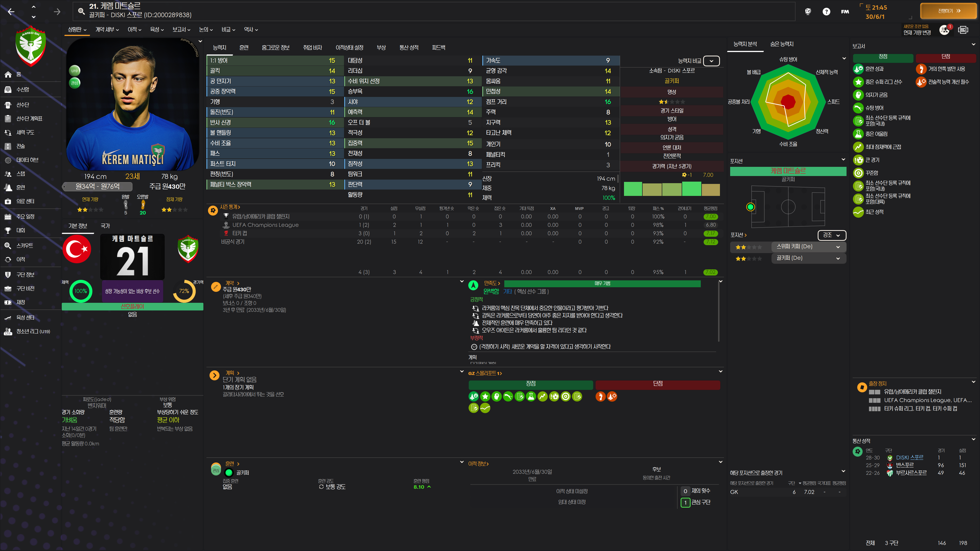This screenshot has width=980, height=551.
Task: Open the 능력치 비교 dropdown
Action: (711, 61)
